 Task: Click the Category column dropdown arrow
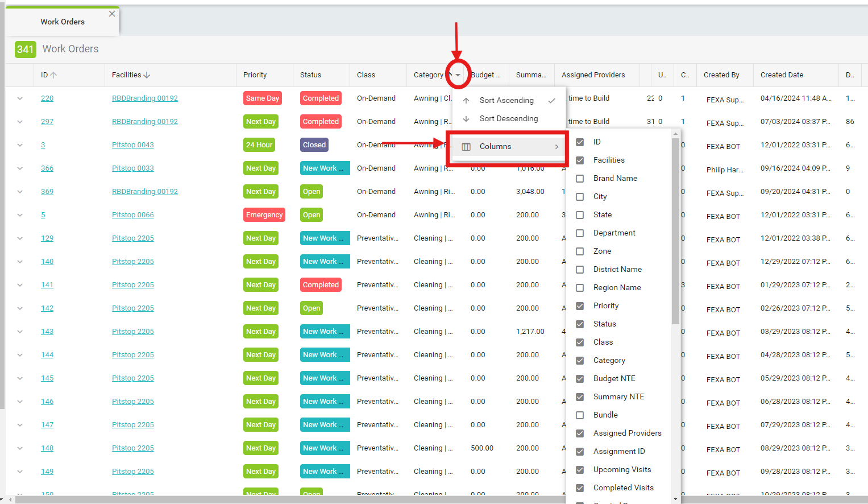tap(458, 75)
